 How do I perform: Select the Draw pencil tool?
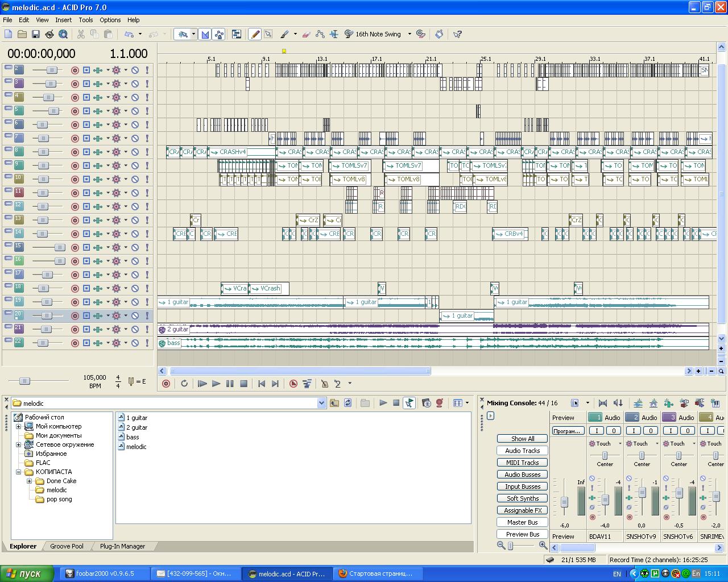point(255,34)
